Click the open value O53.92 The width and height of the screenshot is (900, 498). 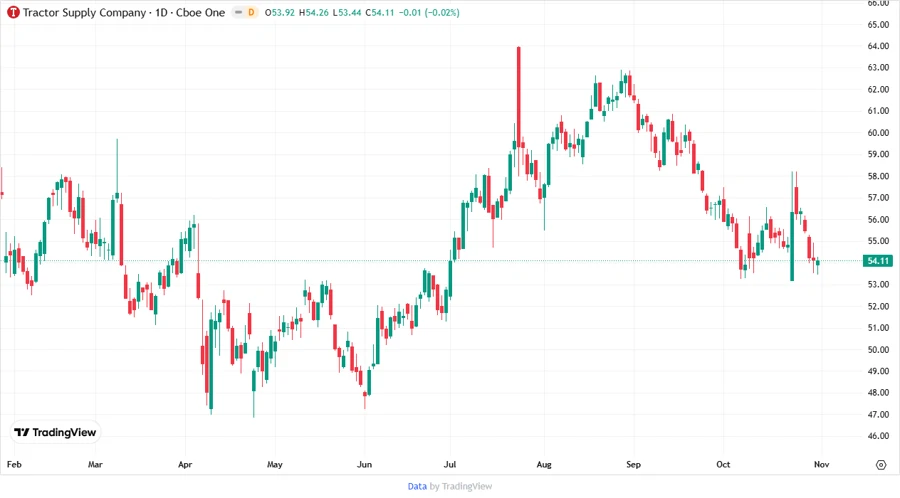(x=280, y=12)
